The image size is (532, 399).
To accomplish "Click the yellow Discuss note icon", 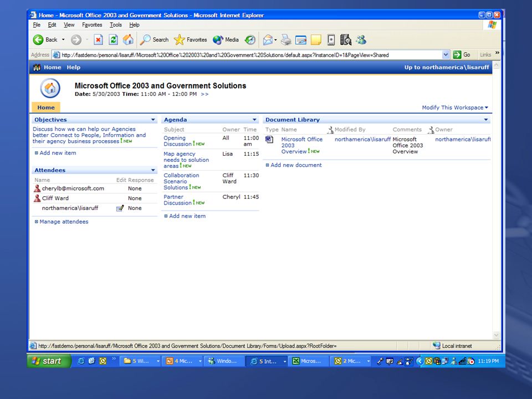I will coord(316,40).
